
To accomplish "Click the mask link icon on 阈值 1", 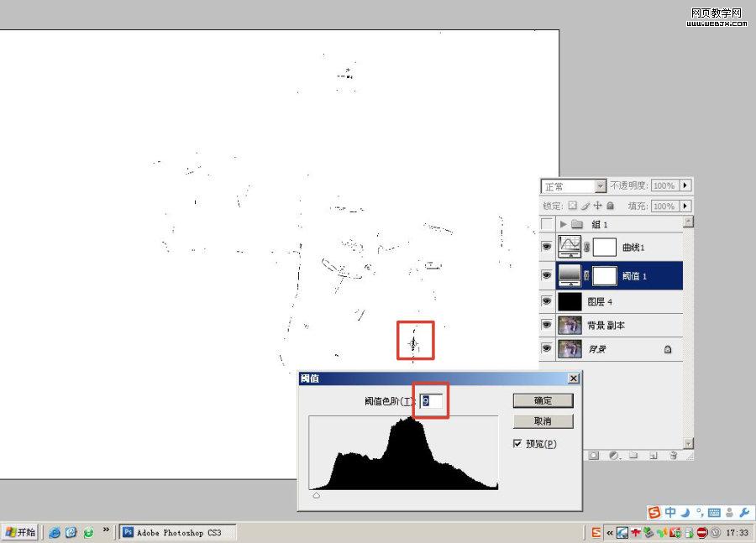I will [x=587, y=275].
